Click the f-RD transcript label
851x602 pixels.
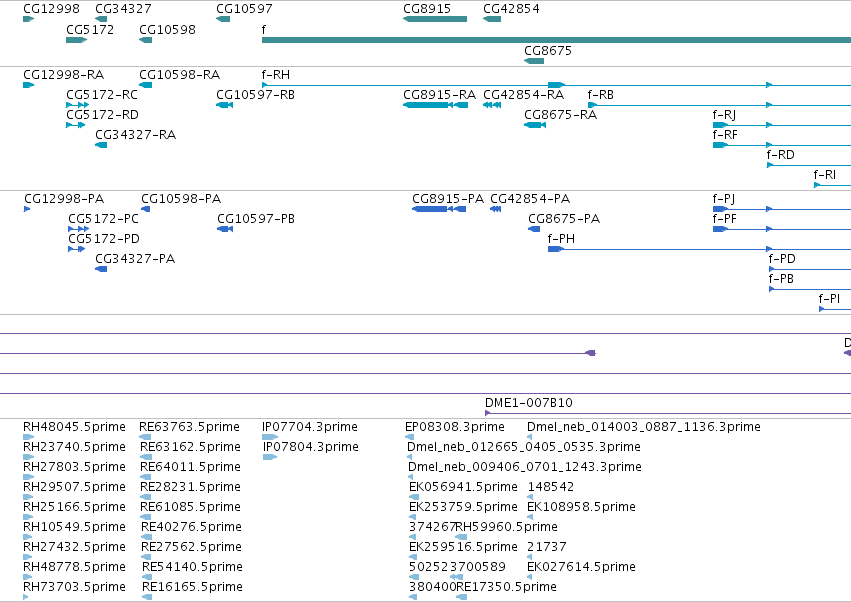tap(780, 155)
